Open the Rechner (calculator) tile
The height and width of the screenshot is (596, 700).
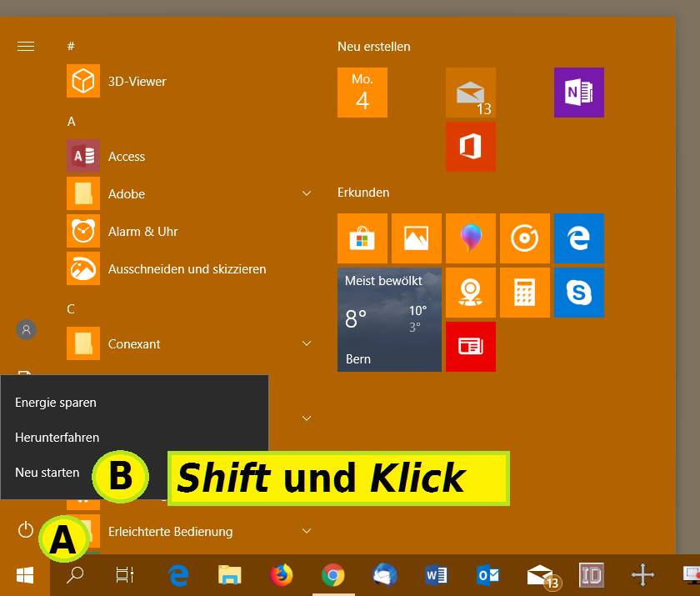pyautogui.click(x=524, y=292)
